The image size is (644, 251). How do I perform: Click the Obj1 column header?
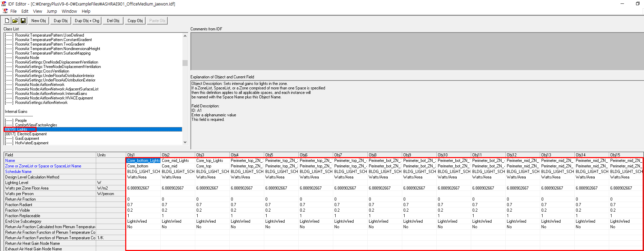pos(143,155)
